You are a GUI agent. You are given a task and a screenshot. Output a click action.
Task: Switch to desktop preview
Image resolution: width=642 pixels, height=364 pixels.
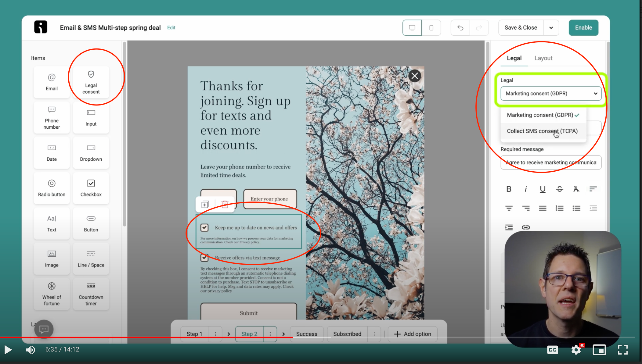tap(412, 28)
